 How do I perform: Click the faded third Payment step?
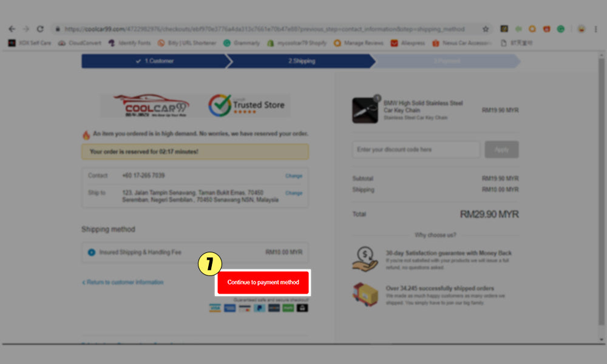coord(447,61)
